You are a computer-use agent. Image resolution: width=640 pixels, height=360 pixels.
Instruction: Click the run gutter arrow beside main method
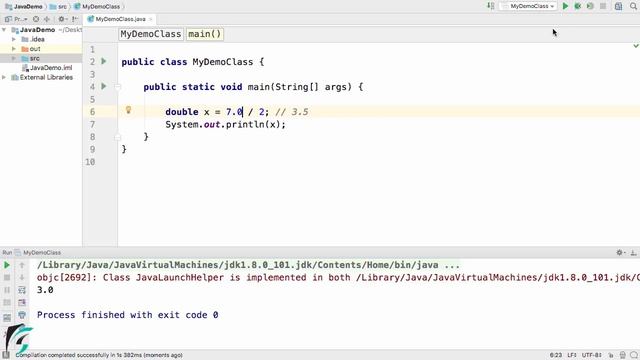point(104,86)
